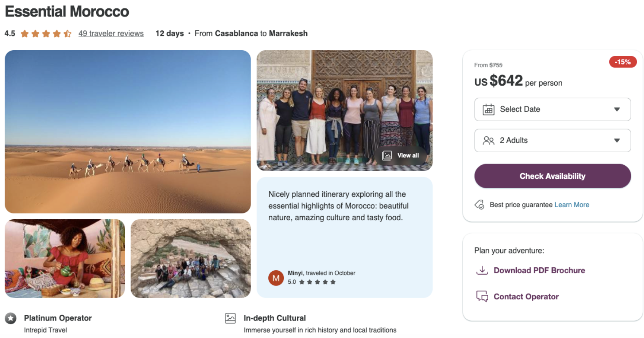
Task: Click the price tag icon near Best price guarantee
Action: click(479, 205)
